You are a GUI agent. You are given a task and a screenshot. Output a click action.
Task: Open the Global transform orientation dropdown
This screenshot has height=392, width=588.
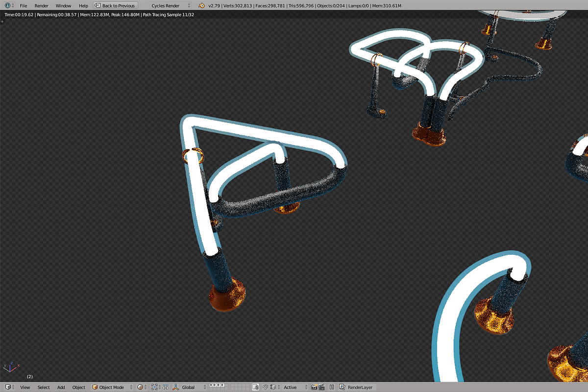point(193,387)
